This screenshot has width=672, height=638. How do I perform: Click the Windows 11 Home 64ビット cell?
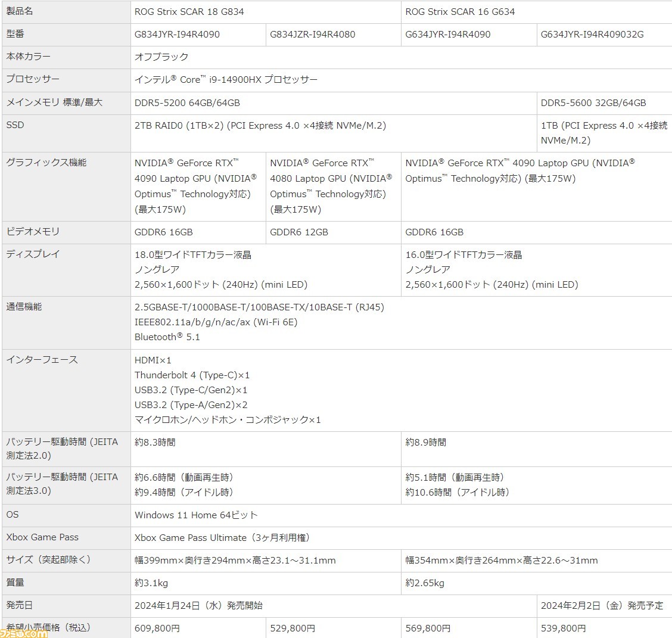click(401, 515)
